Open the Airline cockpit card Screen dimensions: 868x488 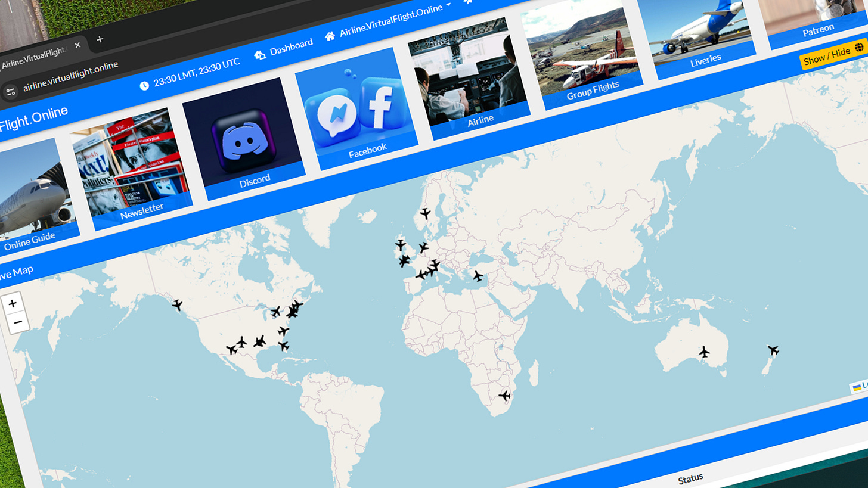tap(469, 78)
